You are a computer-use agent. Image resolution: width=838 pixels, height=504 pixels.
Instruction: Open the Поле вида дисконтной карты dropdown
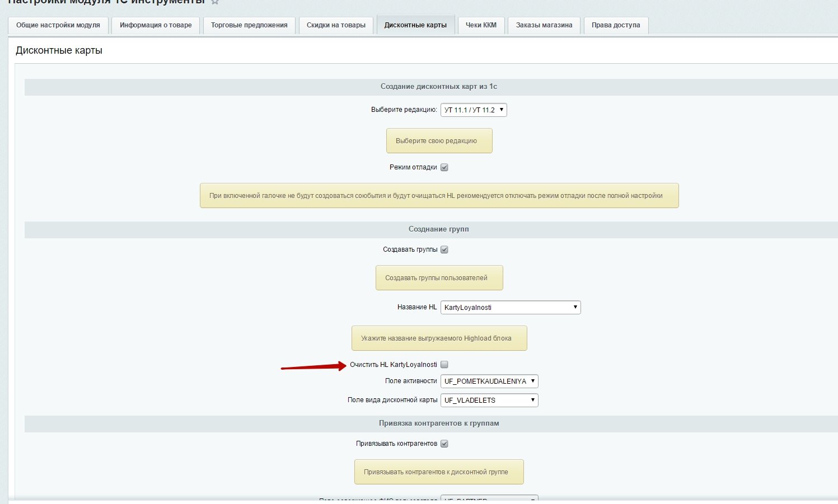click(x=489, y=401)
